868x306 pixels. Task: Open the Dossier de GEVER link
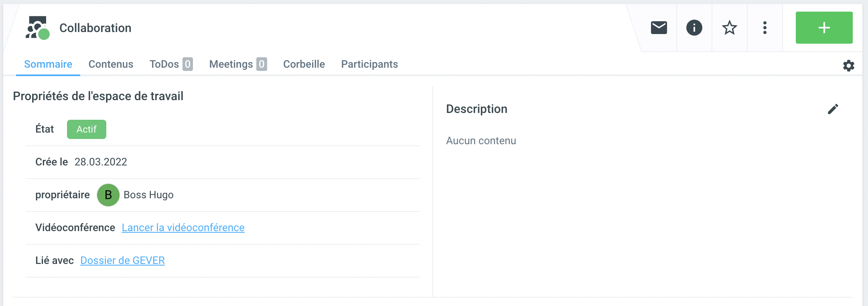click(x=122, y=260)
